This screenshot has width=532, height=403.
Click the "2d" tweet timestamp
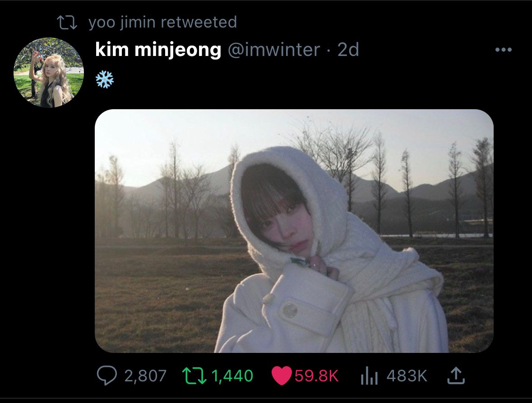tap(348, 50)
